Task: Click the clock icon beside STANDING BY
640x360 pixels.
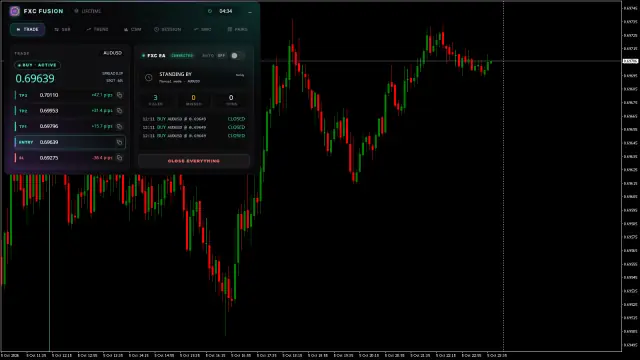Action: [x=149, y=77]
